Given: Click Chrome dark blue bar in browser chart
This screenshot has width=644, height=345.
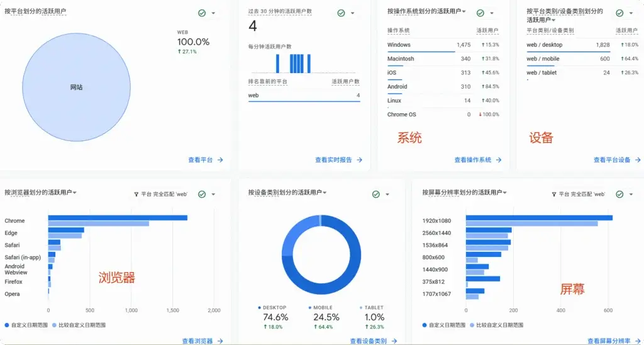Looking at the screenshot, I should click(x=118, y=218).
